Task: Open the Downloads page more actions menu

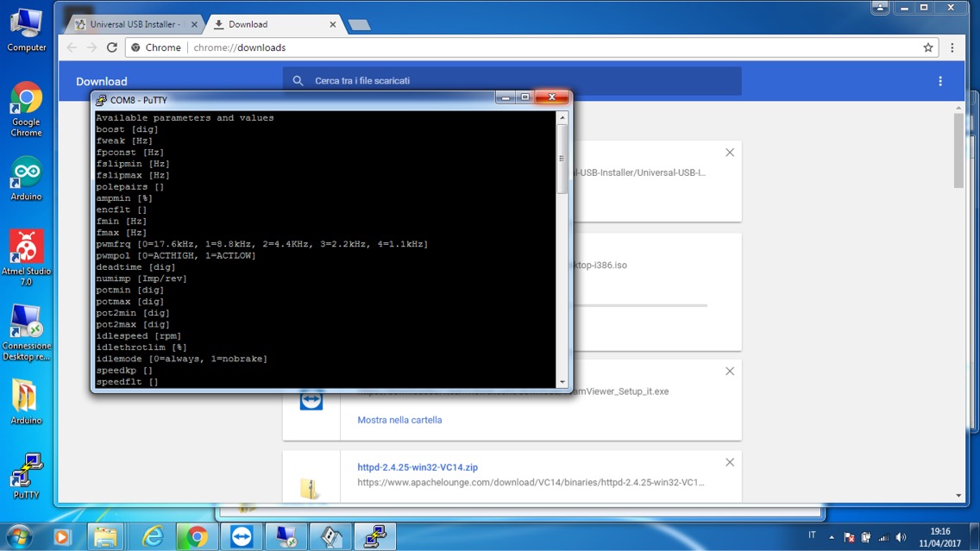Action: click(x=940, y=81)
